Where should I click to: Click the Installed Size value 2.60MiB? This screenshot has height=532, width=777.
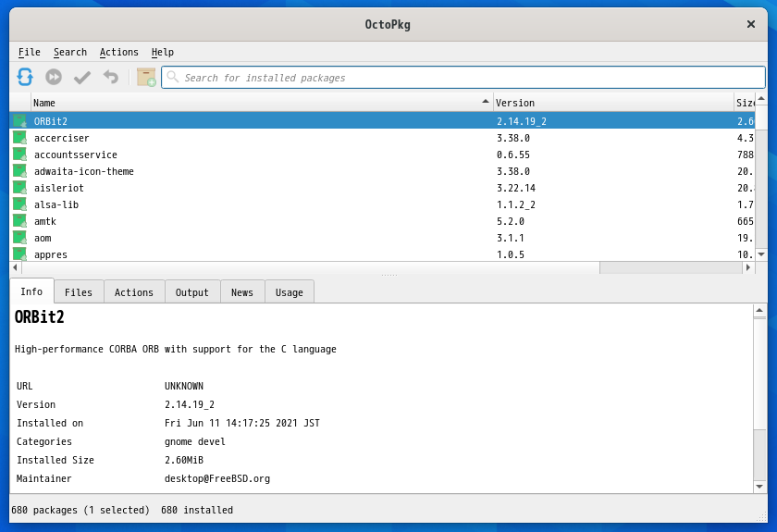click(184, 460)
